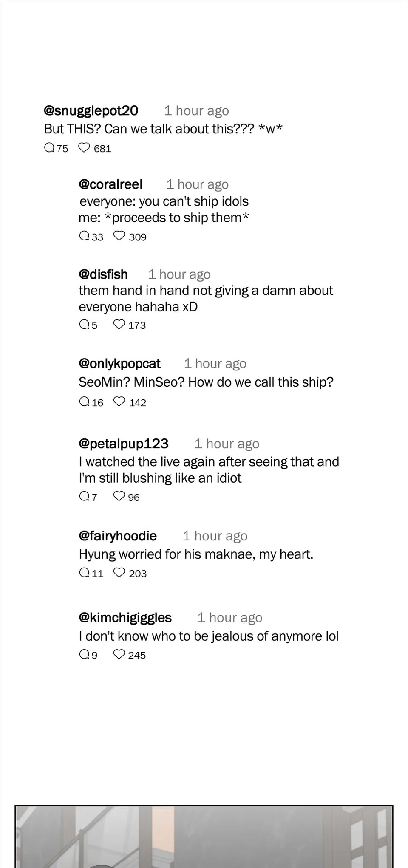Screen dimensions: 408x868
Task: Open replies bubble under coralreel's comment
Action: tap(84, 236)
